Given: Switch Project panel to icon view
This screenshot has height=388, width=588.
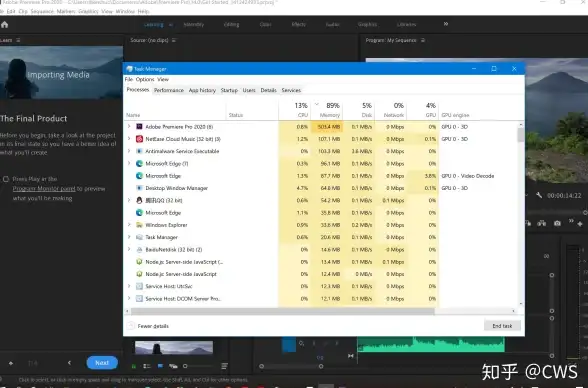Looking at the screenshot, I should click(x=160, y=366).
